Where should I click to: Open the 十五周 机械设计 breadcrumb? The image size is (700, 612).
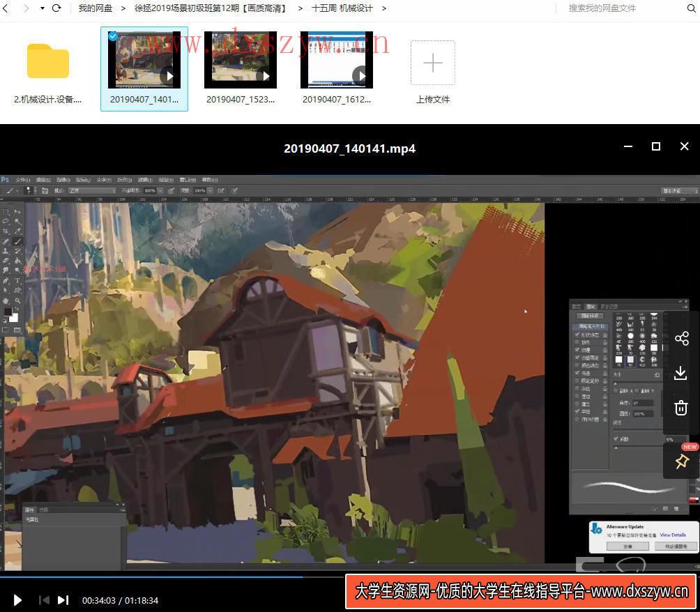point(342,8)
